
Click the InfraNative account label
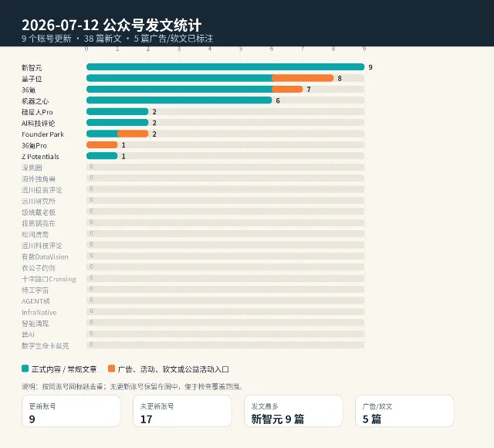click(x=39, y=312)
